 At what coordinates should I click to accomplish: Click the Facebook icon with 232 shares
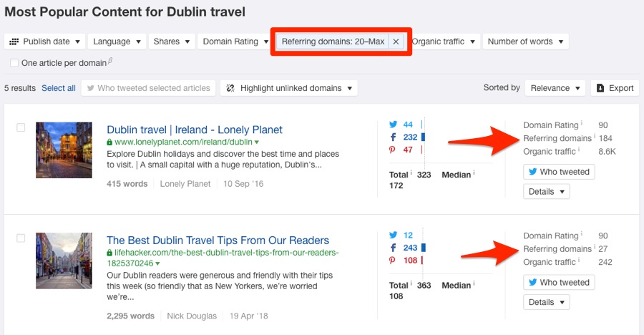[393, 137]
